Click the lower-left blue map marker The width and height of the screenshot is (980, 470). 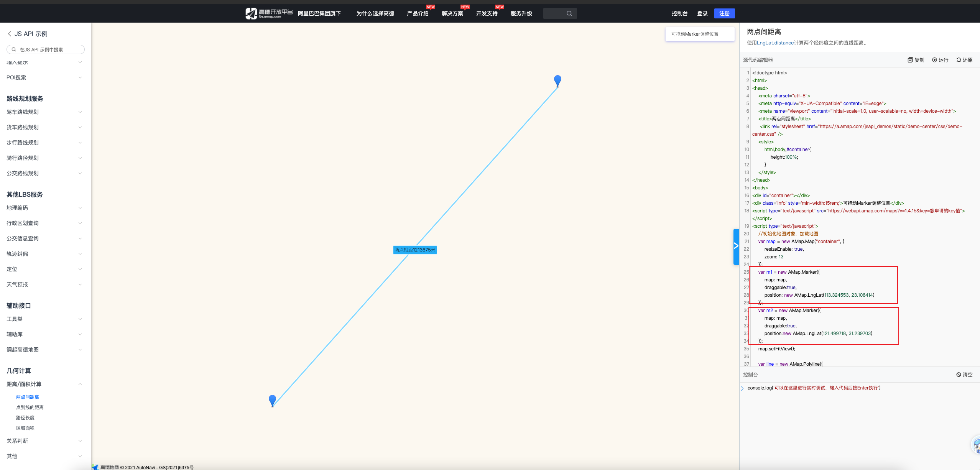272,400
